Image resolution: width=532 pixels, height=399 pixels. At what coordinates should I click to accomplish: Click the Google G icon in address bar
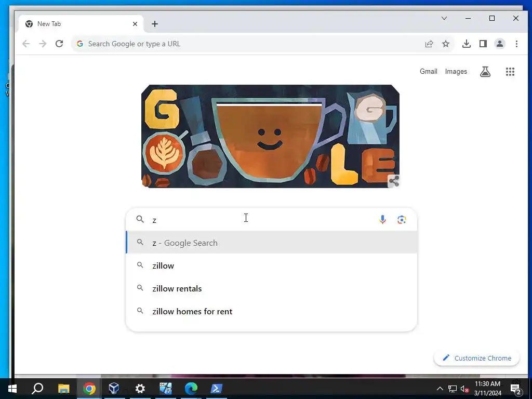click(x=79, y=44)
